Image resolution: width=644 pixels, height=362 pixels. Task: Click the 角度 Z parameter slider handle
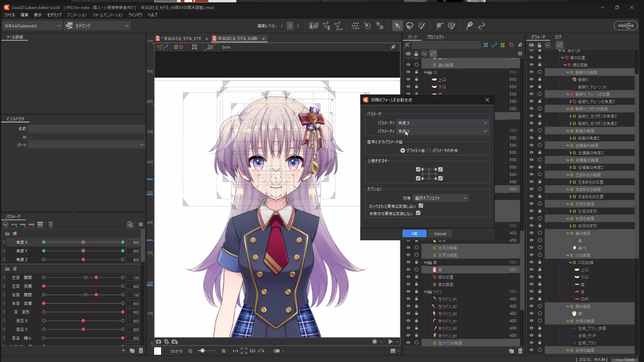(83, 260)
